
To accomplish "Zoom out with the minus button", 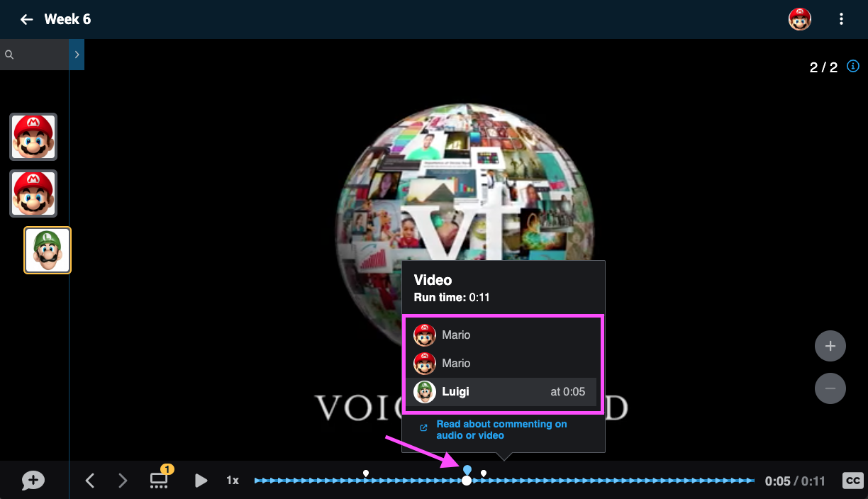I will (830, 388).
